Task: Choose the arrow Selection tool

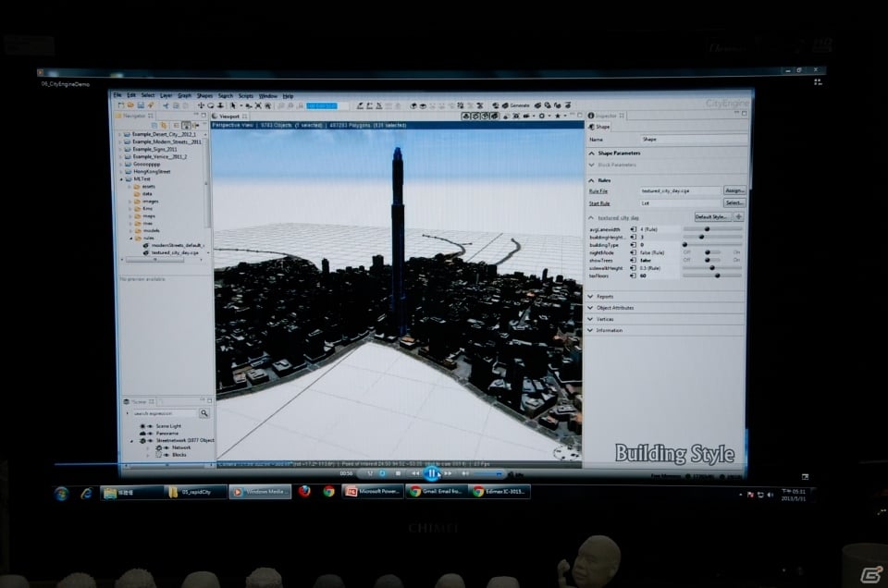Action: pyautogui.click(x=233, y=105)
